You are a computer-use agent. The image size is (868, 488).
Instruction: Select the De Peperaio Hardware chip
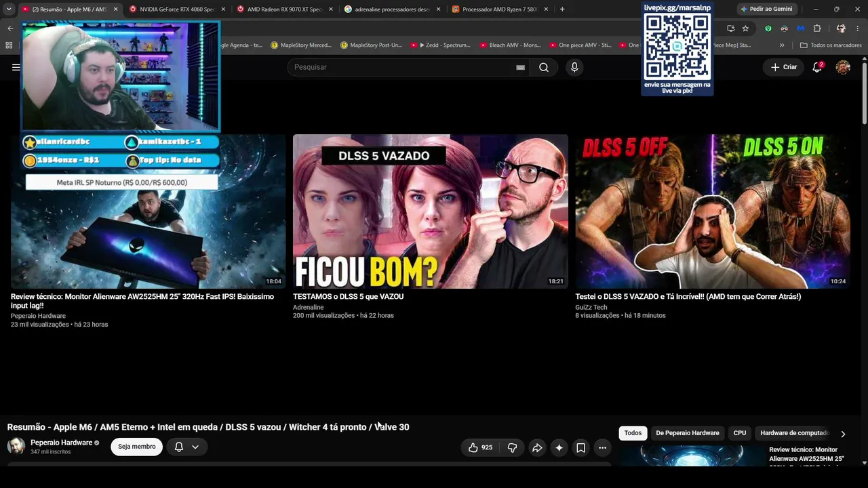pos(688,433)
